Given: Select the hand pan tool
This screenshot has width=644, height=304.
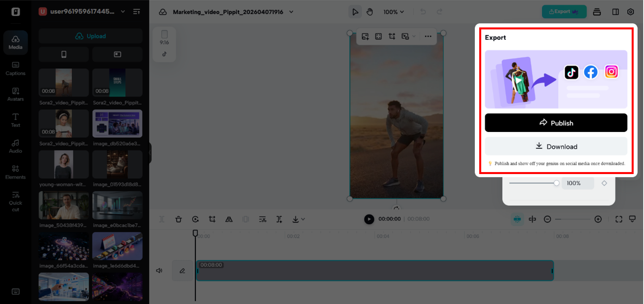Looking at the screenshot, I should pyautogui.click(x=370, y=12).
